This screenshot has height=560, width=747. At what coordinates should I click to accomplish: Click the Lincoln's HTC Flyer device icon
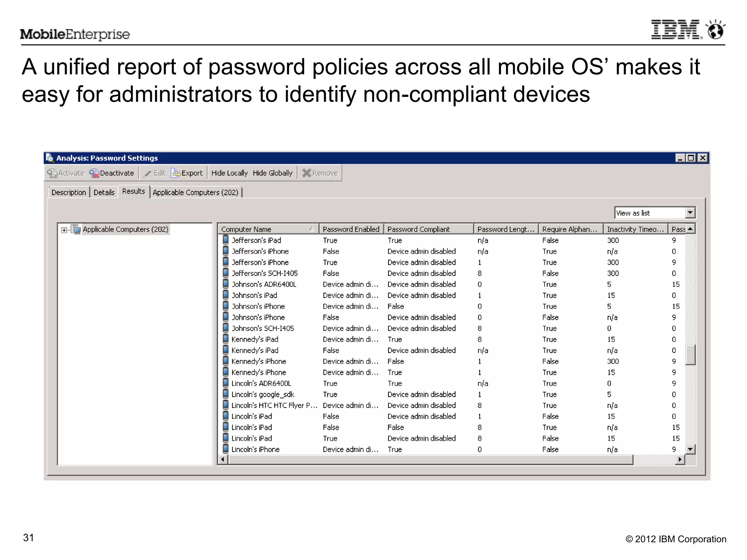tap(226, 405)
